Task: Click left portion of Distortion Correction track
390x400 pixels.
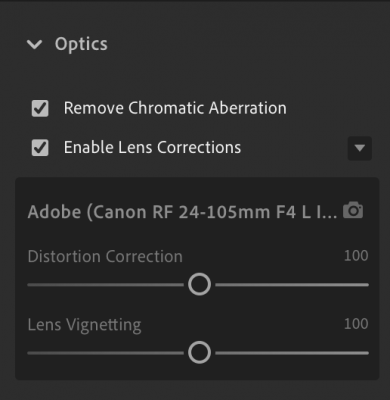Action: (x=105, y=285)
